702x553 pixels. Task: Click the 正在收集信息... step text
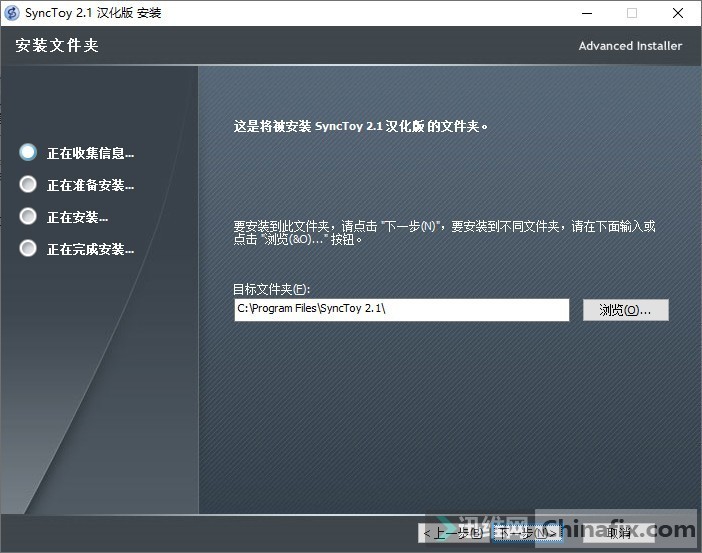click(90, 153)
